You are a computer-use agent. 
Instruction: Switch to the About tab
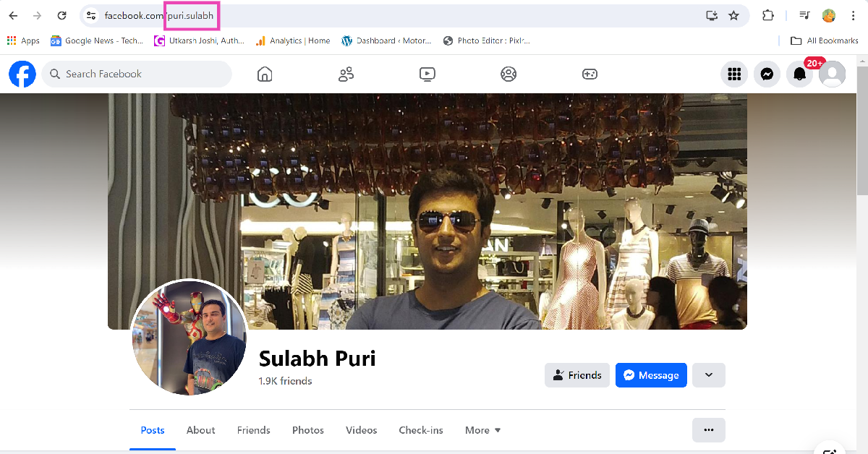tap(200, 430)
